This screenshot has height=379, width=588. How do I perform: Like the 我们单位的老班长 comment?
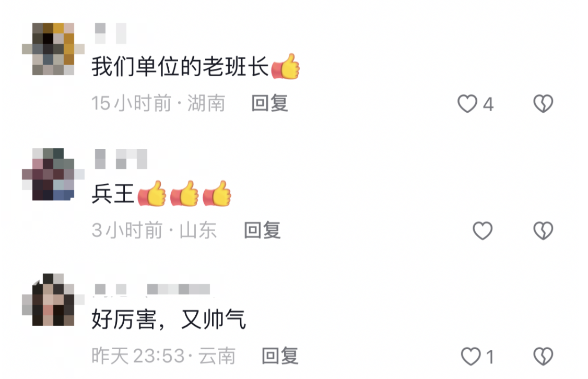click(467, 104)
